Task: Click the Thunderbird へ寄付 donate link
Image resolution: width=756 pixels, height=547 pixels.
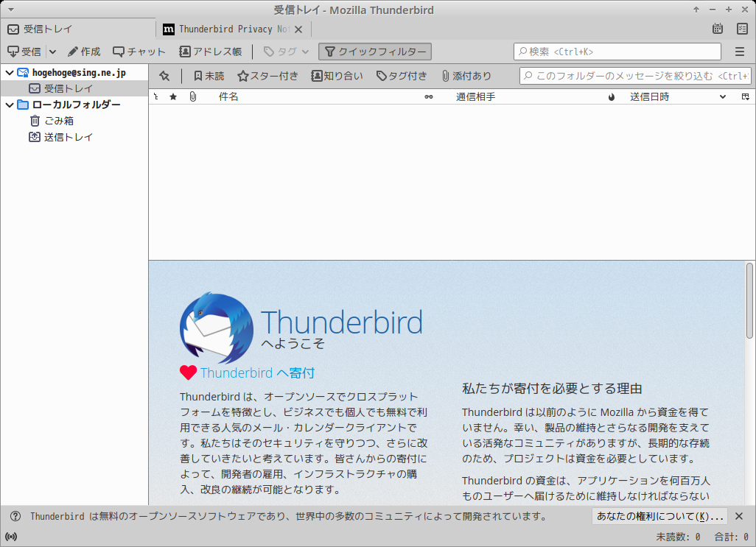Action: click(x=257, y=373)
